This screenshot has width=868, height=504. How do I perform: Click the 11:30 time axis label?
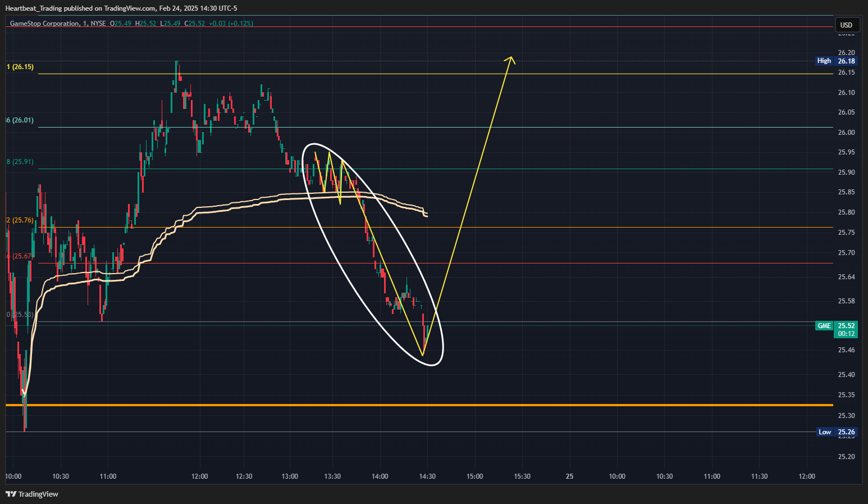coord(759,476)
